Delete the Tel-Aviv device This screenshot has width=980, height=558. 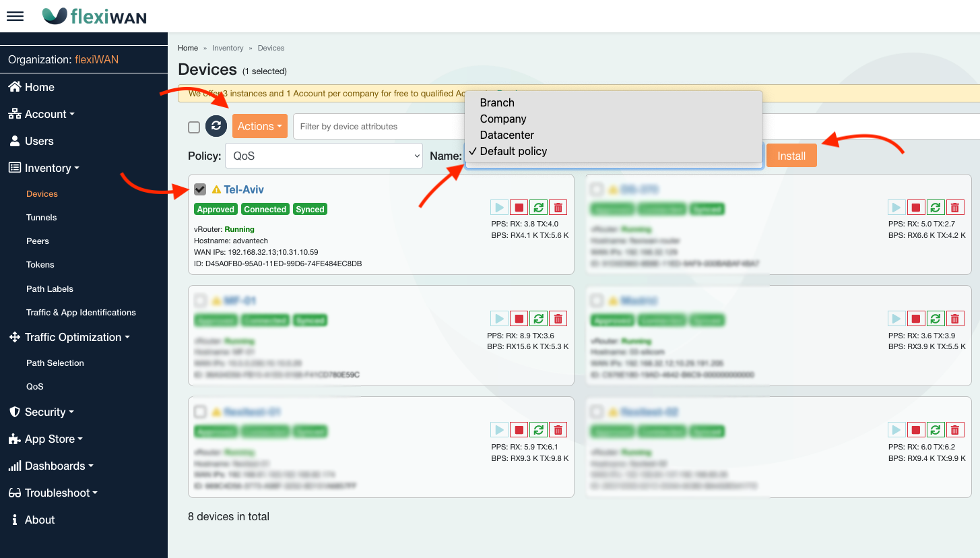558,208
